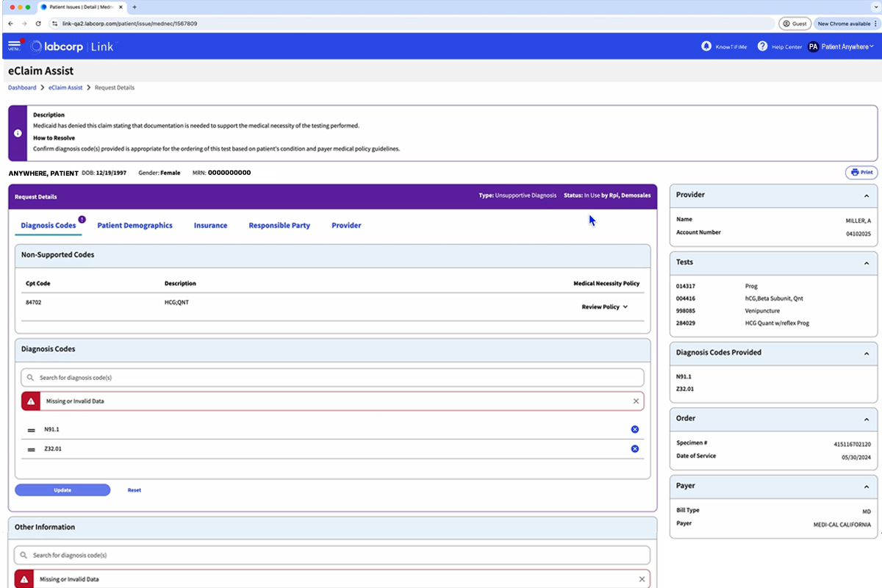Open the KnowT:iFiMe notification bell

point(706,46)
